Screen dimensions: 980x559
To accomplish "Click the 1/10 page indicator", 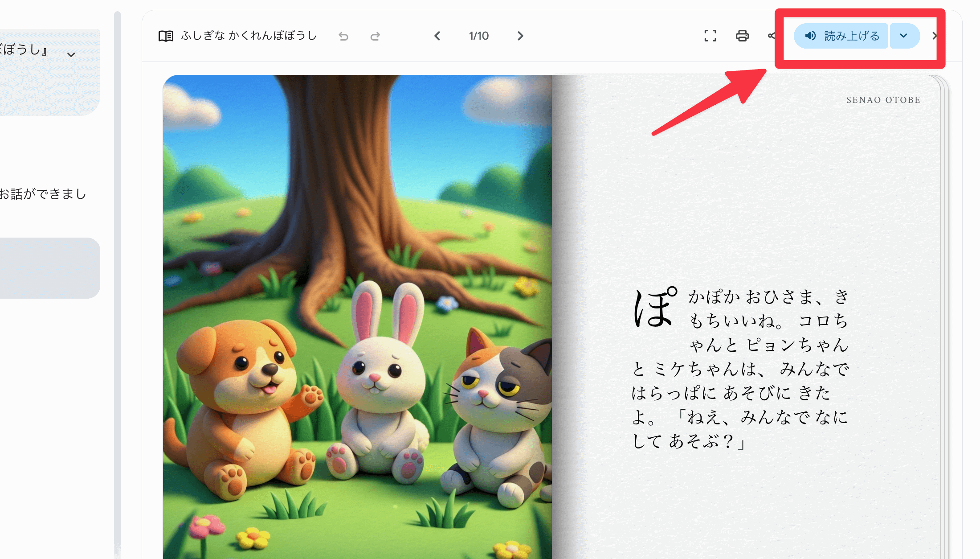I will point(479,36).
